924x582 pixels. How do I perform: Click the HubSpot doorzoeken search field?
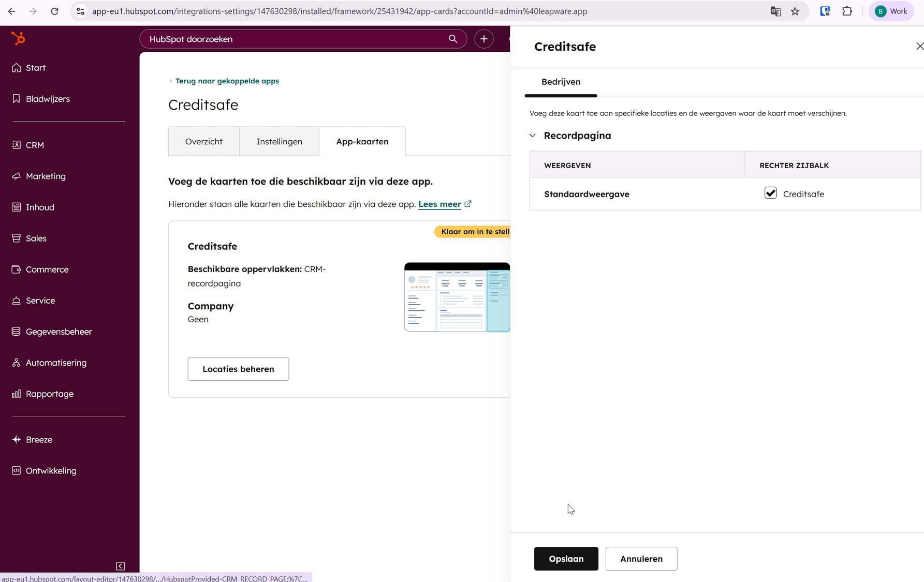pos(295,39)
